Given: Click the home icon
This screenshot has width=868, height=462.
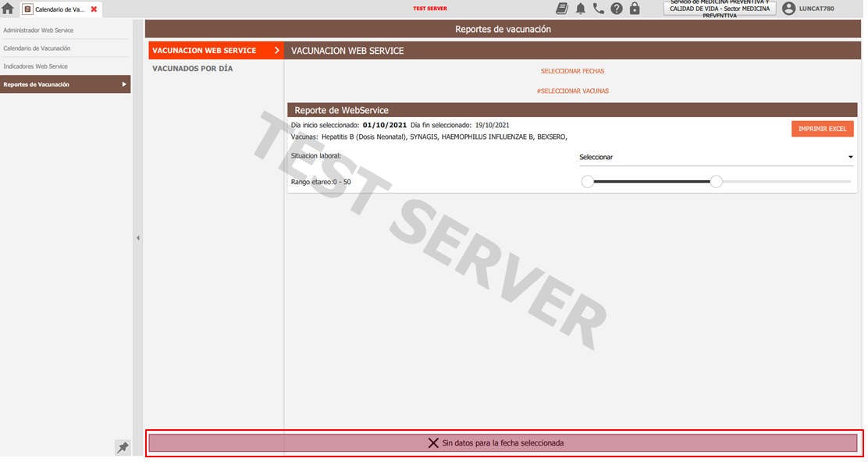Looking at the screenshot, I should click(x=8, y=9).
